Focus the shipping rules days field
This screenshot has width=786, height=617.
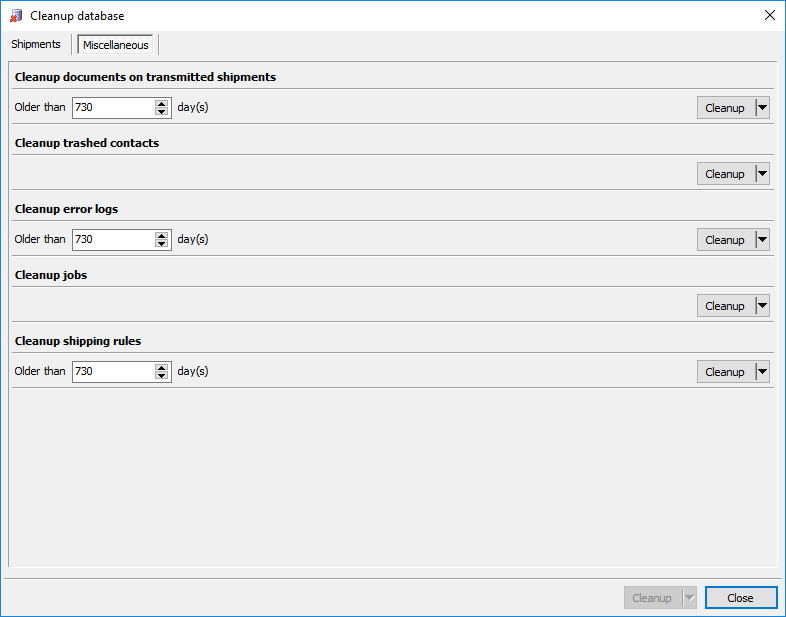[x=112, y=372]
